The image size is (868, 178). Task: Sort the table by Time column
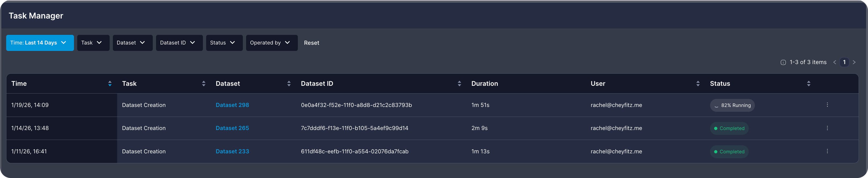point(110,83)
